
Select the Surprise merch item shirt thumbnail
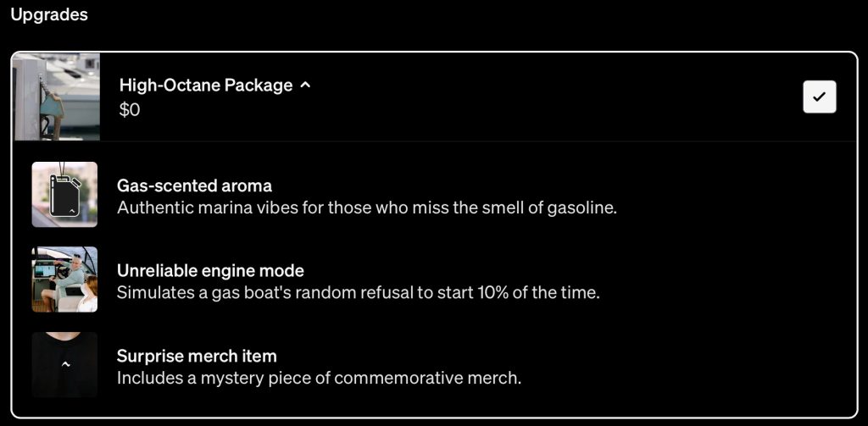click(x=64, y=364)
